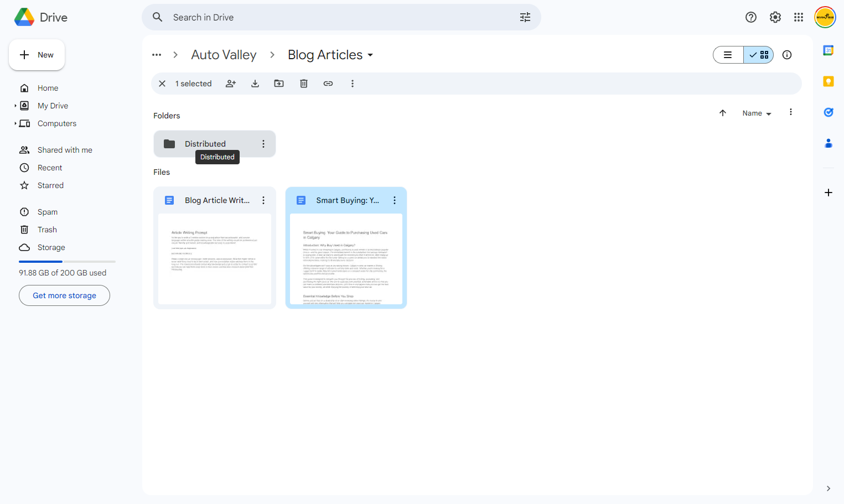The width and height of the screenshot is (844, 504).
Task: Open more options for Distributed folder
Action: coord(263,144)
